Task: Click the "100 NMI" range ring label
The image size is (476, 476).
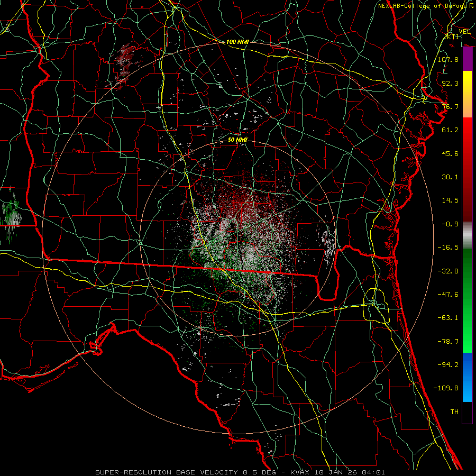Action: pos(237,42)
